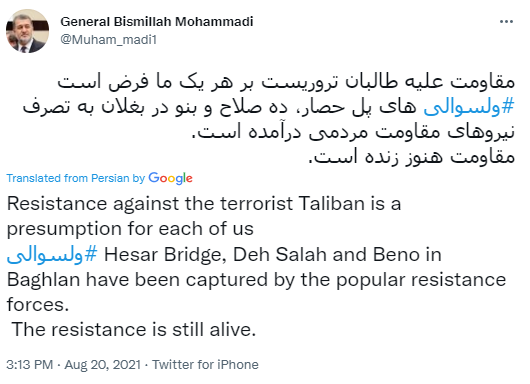The image size is (530, 384).
Task: Click the last Persian line of the tweet
Action: pyautogui.click(x=412, y=157)
